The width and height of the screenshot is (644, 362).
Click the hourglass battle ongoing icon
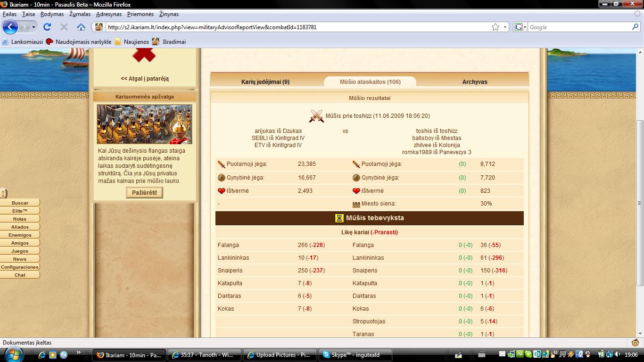point(339,218)
